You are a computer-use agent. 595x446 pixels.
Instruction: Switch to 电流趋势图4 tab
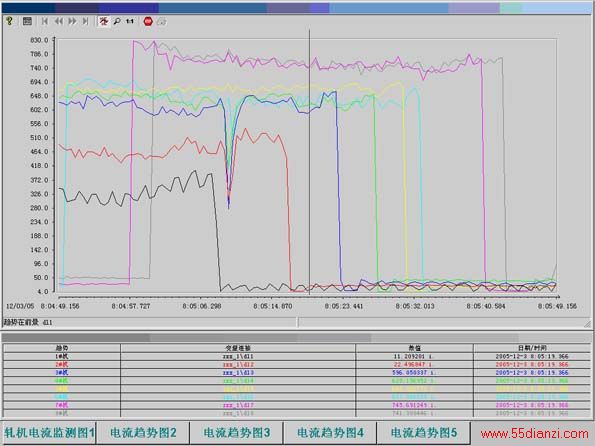click(330, 432)
